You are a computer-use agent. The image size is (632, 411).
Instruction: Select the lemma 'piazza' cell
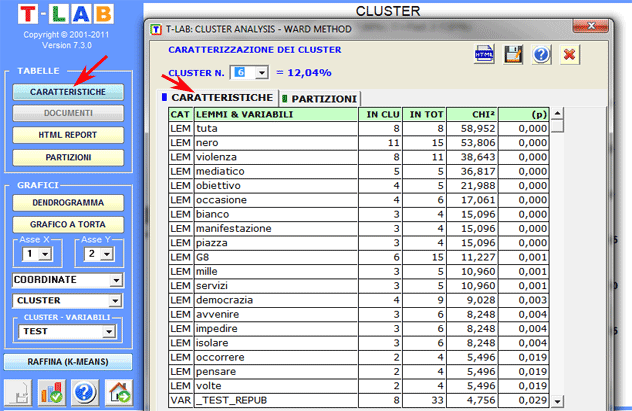[x=276, y=243]
